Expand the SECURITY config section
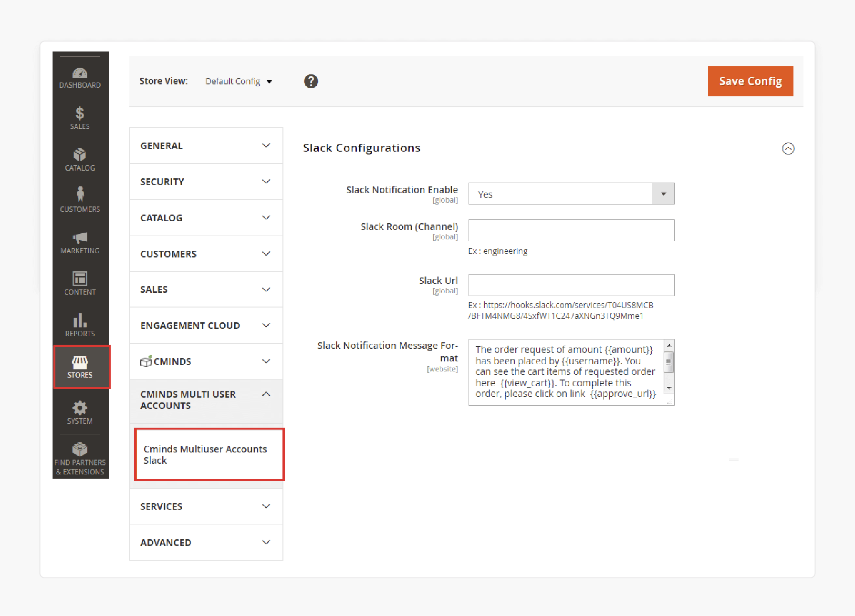 click(x=207, y=182)
